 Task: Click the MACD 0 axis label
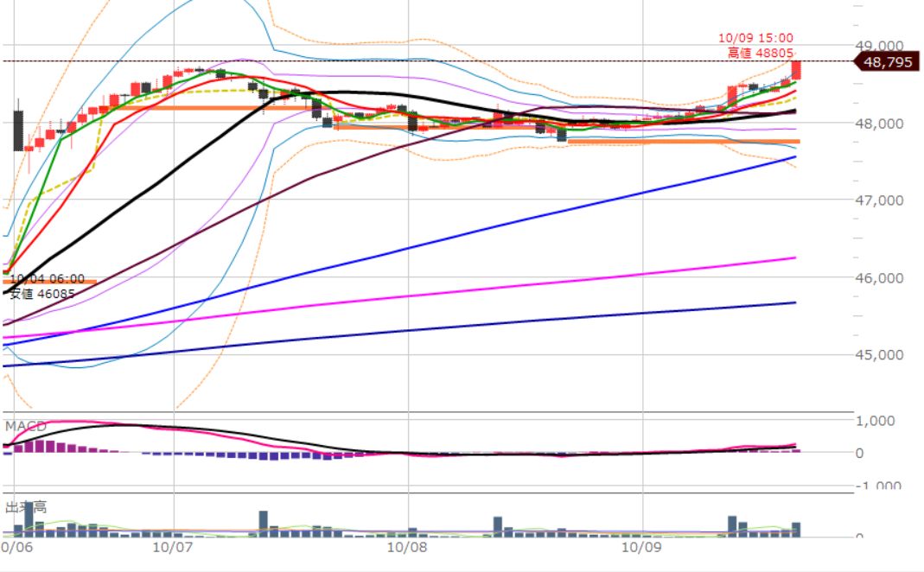click(x=860, y=453)
